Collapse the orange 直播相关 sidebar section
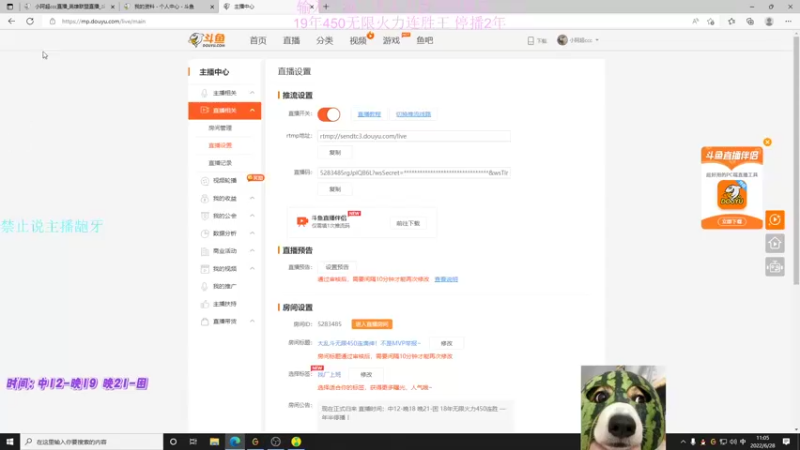The width and height of the screenshot is (800, 450). [252, 110]
